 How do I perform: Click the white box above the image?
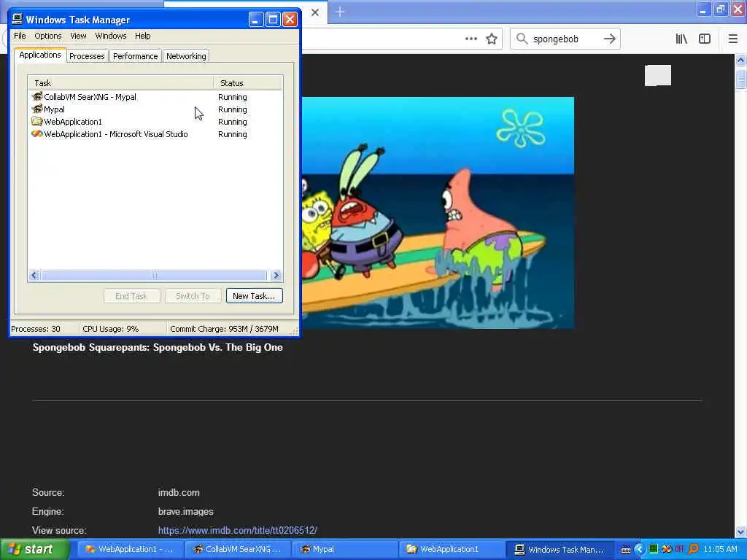[x=658, y=75]
